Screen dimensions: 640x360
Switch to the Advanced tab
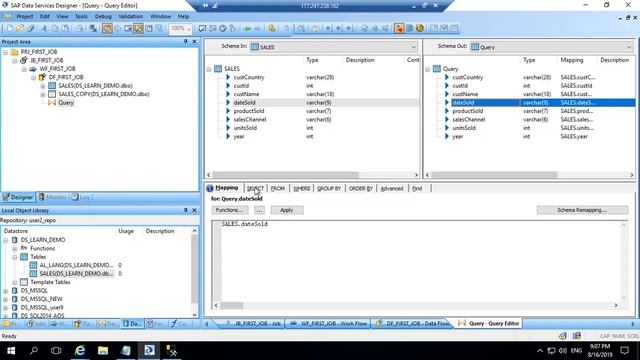392,188
